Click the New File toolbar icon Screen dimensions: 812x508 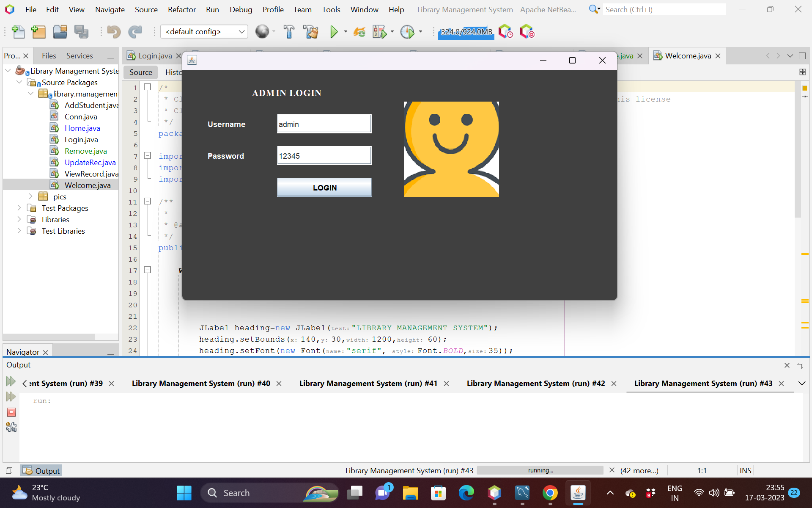click(x=18, y=32)
